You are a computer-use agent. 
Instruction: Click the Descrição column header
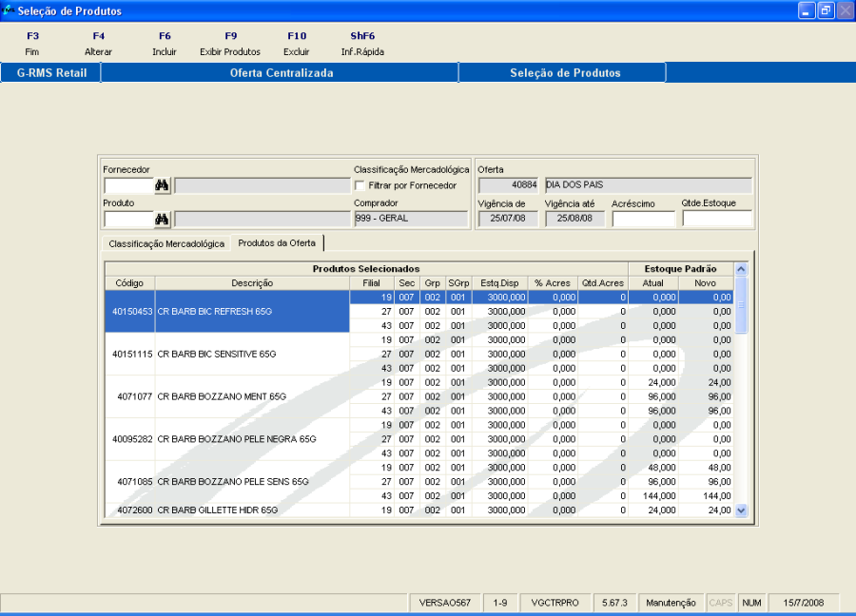tap(252, 283)
